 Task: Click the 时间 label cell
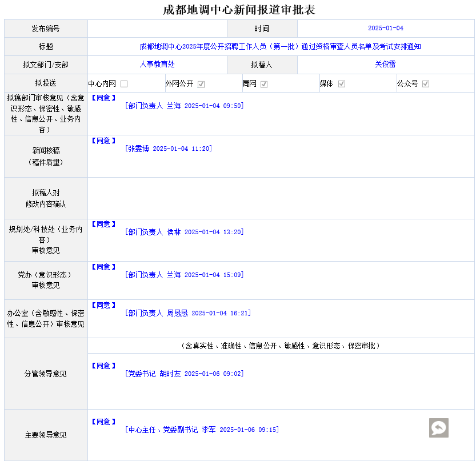pyautogui.click(x=262, y=29)
